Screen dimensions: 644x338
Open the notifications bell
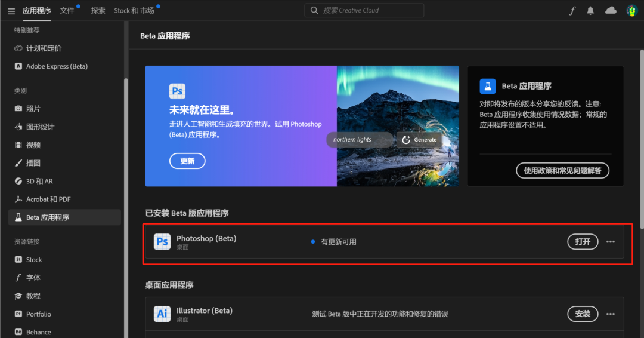click(x=590, y=11)
